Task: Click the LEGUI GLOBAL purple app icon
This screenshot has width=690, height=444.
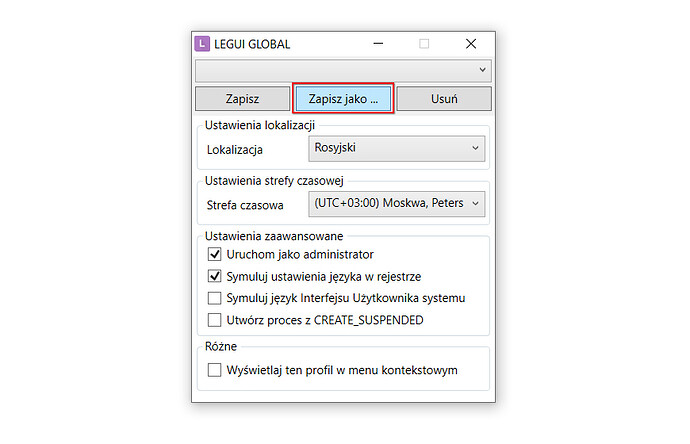Action: [x=202, y=44]
